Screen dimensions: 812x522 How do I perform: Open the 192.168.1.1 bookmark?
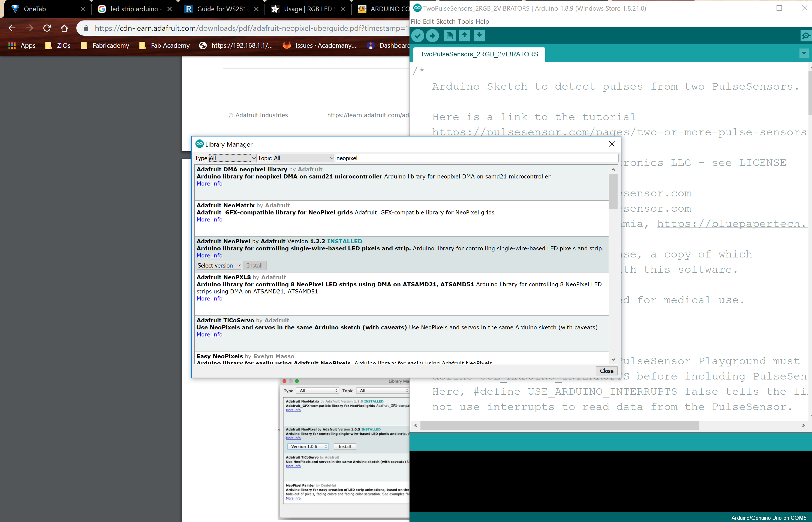(236, 45)
